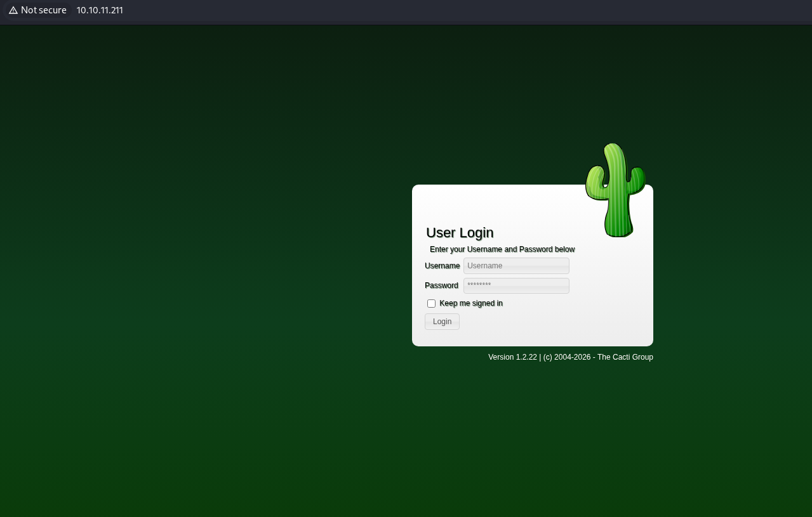This screenshot has height=517, width=812.
Task: Click the "Not secure" text in address bar
Action: pos(43,11)
